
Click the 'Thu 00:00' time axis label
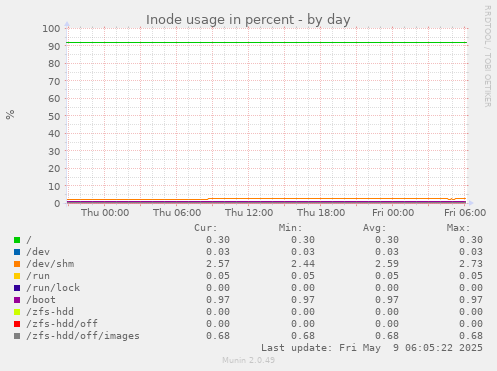pyautogui.click(x=105, y=213)
